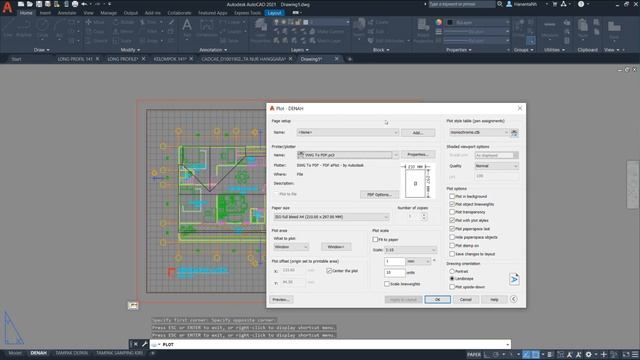Enable Fit to paper checkbox
640x360 pixels.
point(375,240)
